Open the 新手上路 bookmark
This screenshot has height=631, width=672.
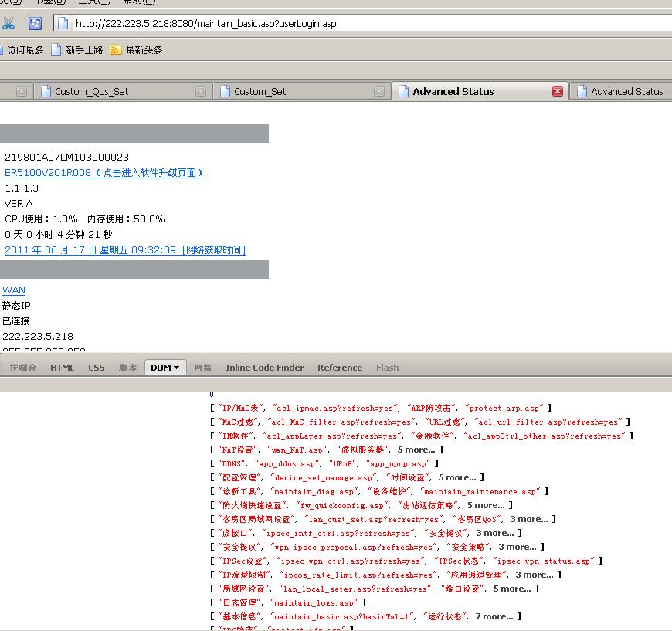pyautogui.click(x=77, y=50)
